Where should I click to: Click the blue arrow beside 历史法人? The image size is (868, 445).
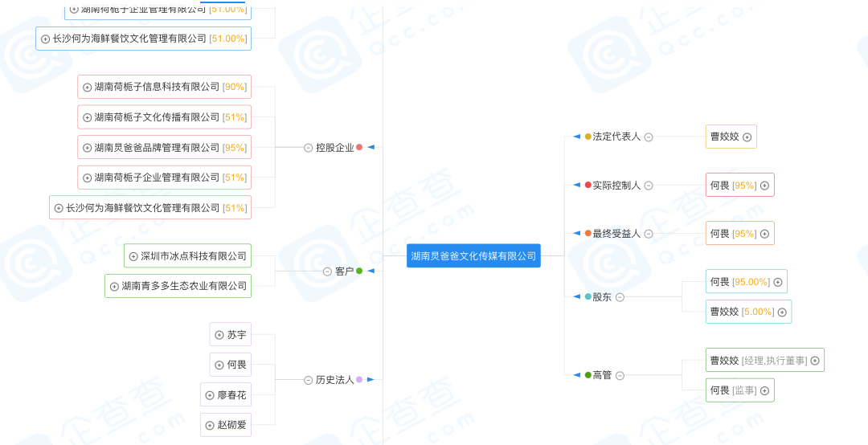[x=371, y=379]
